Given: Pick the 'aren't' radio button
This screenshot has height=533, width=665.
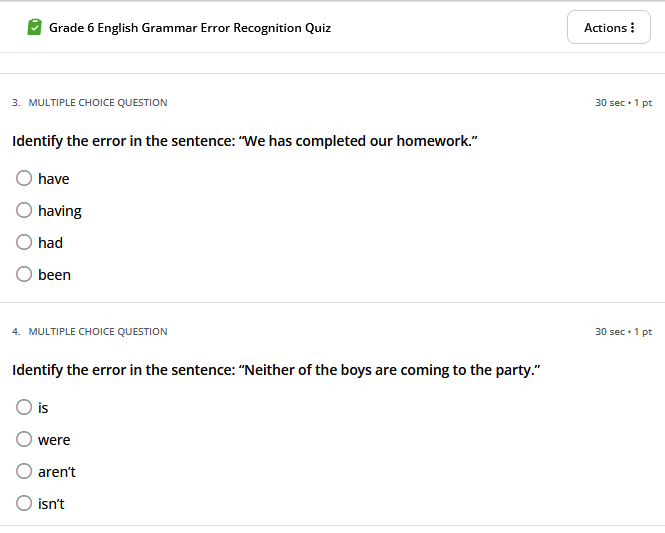Looking at the screenshot, I should coord(25,472).
